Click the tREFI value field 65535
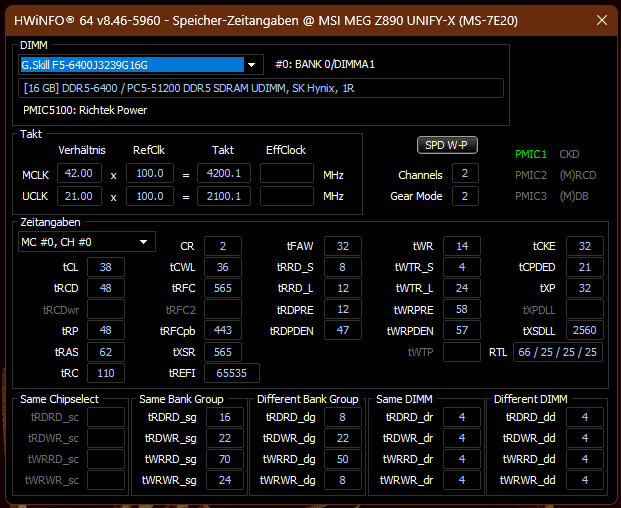This screenshot has width=621, height=508. point(232,373)
